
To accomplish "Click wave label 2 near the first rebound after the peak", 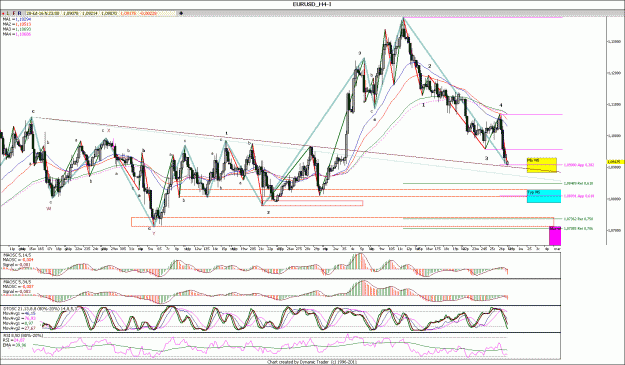I will coord(429,66).
